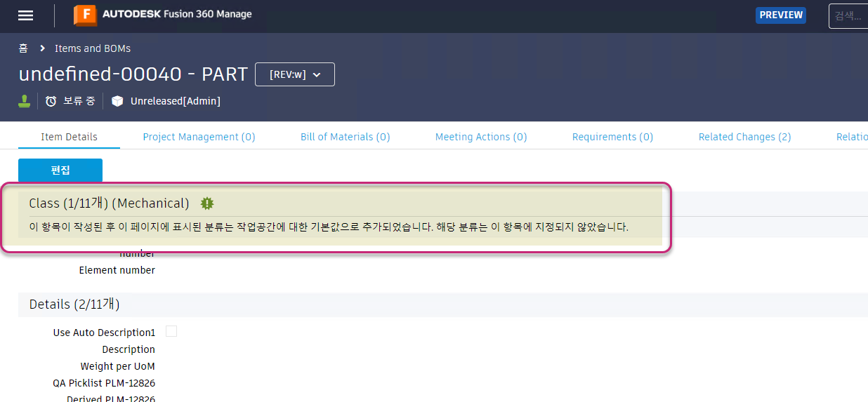The width and height of the screenshot is (868, 402).
Task: Open the Requirements tab
Action: pyautogui.click(x=612, y=137)
